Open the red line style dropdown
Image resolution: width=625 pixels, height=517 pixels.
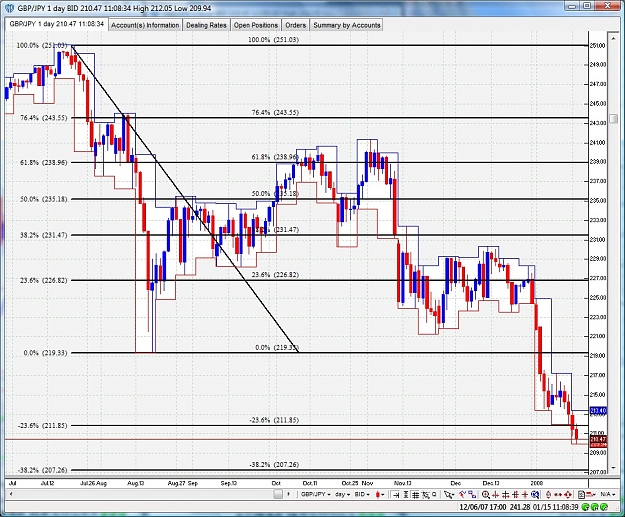tap(591, 495)
